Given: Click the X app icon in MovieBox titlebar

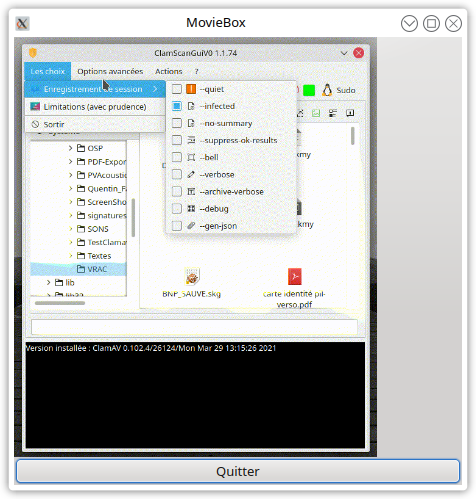Looking at the screenshot, I should pos(22,23).
